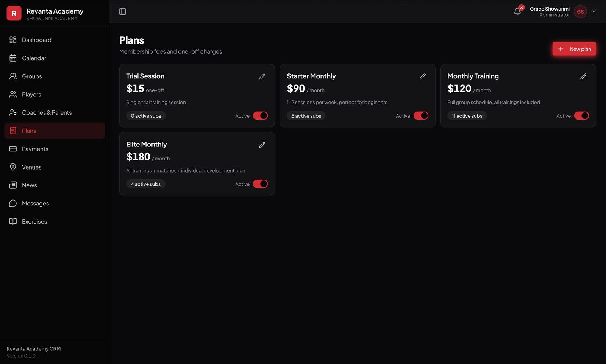
Task: Click the 5 active subs badge
Action: [306, 116]
